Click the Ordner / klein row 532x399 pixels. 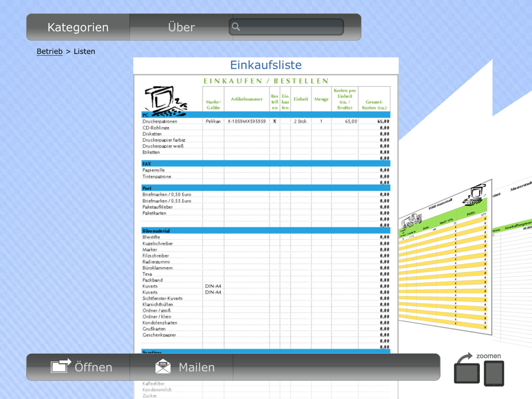point(265,317)
